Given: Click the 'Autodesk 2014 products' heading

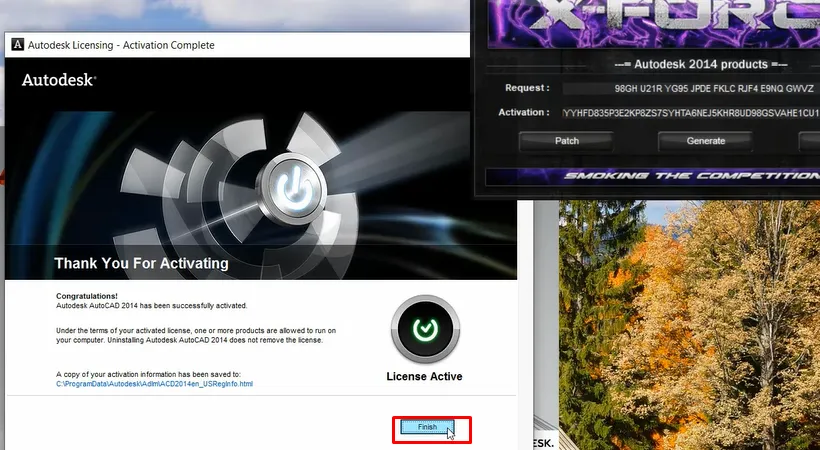Looking at the screenshot, I should click(x=698, y=65).
